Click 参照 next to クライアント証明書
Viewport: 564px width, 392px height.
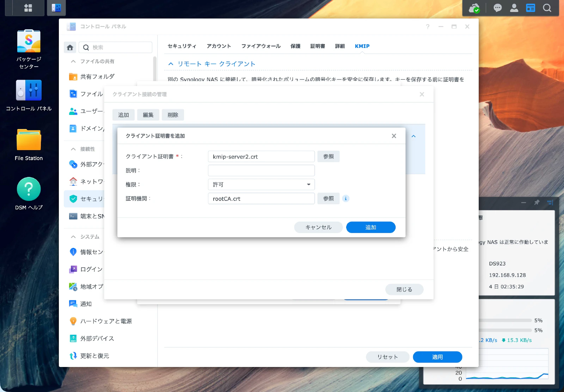pyautogui.click(x=328, y=156)
